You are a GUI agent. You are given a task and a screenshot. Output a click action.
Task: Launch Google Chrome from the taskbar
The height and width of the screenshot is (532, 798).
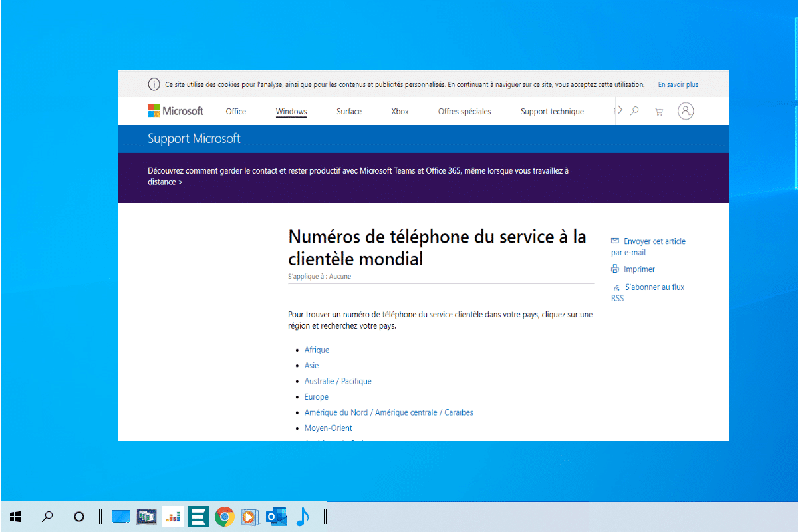(x=225, y=517)
